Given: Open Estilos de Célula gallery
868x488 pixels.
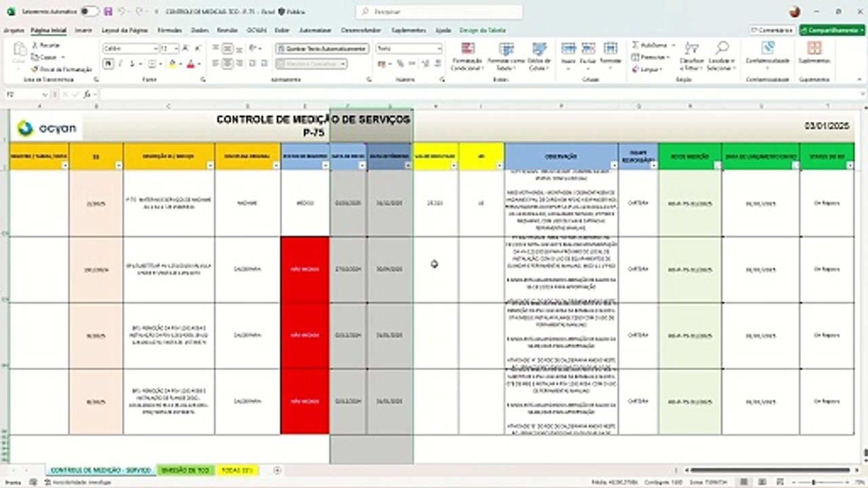Looking at the screenshot, I should [x=540, y=57].
